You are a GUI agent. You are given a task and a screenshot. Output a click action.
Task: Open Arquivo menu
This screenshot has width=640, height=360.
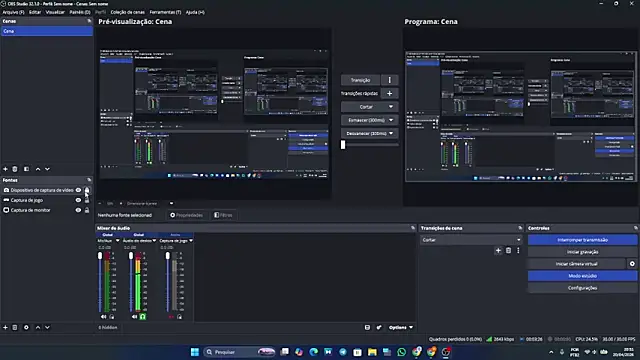coord(13,12)
